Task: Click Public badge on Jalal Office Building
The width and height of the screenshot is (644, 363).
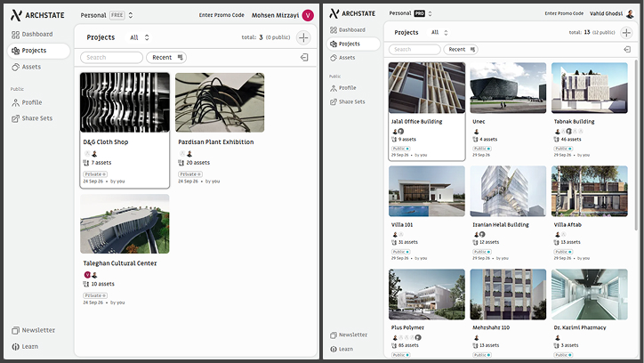Action: pos(400,149)
